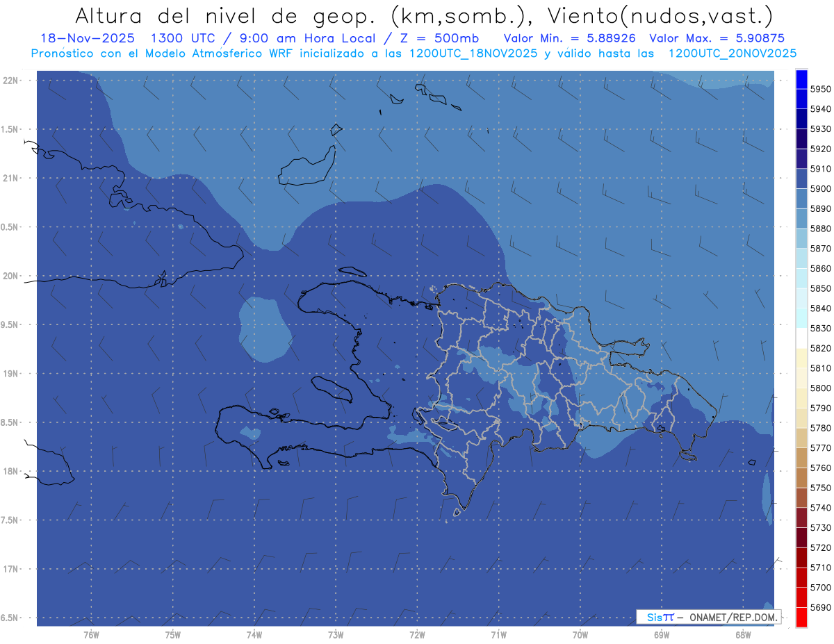Click the '76W' longitude label

click(91, 635)
